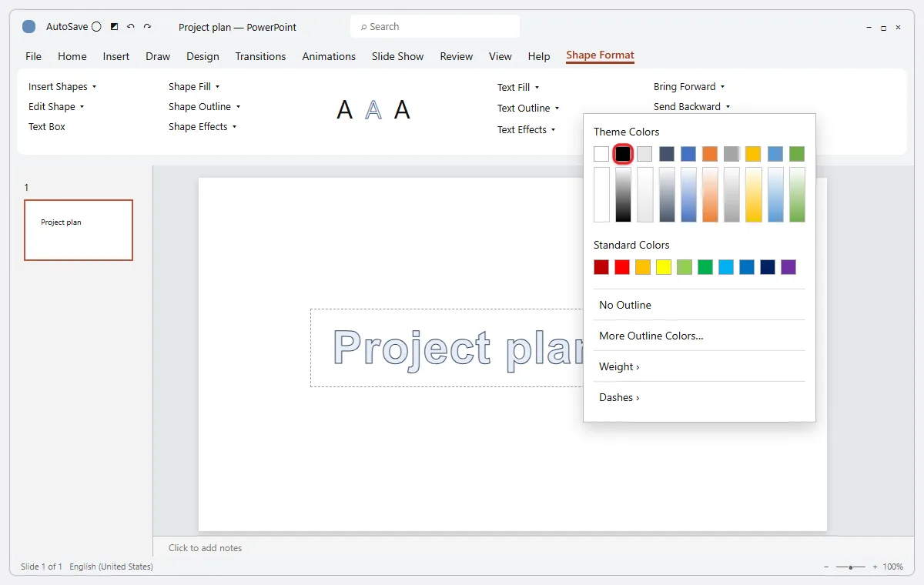The height and width of the screenshot is (585, 924).
Task: Open the Text Fill dropdown
Action: 518,88
